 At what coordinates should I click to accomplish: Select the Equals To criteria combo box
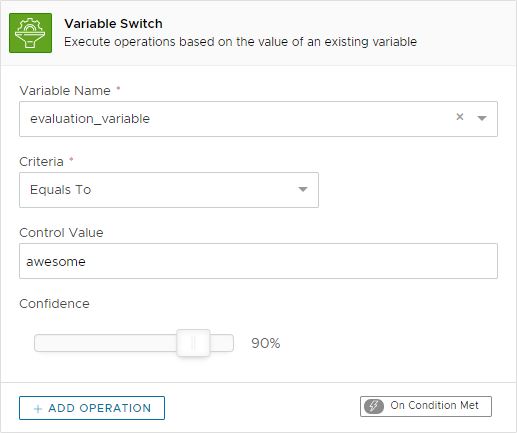coord(169,190)
